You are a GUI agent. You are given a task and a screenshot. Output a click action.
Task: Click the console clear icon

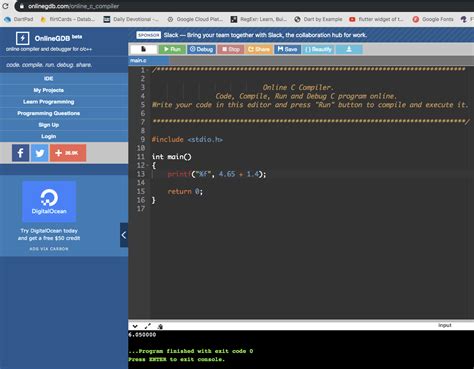[160, 326]
